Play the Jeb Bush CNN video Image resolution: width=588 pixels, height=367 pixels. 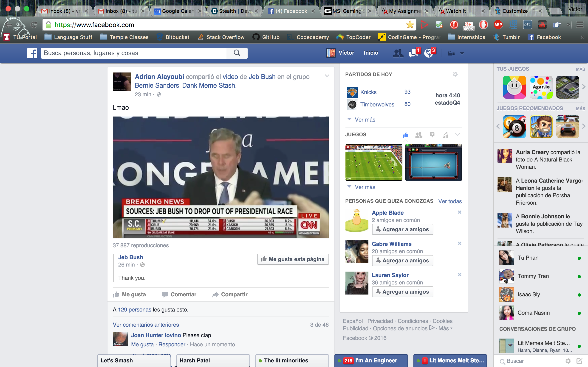[221, 177]
